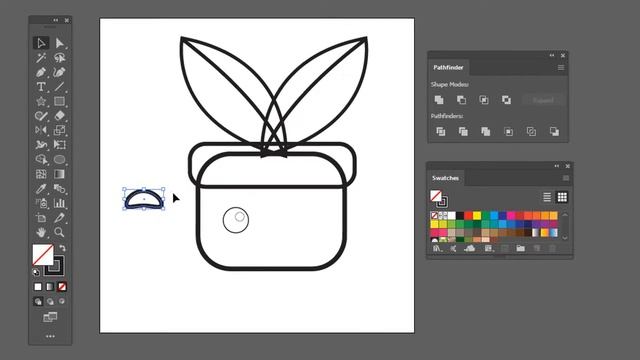Screen dimensions: 640x360
Task: Choose the Lasso tool
Action: [60, 58]
